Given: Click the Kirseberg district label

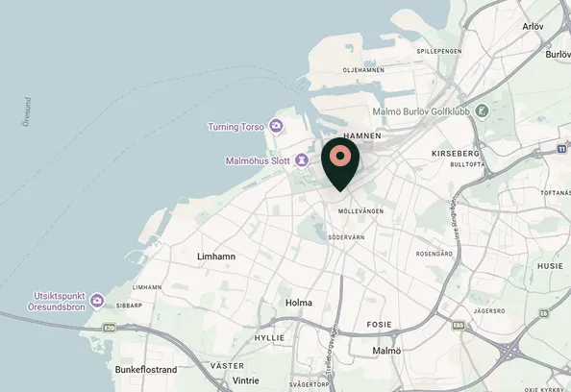Looking at the screenshot, I should [x=456, y=154].
